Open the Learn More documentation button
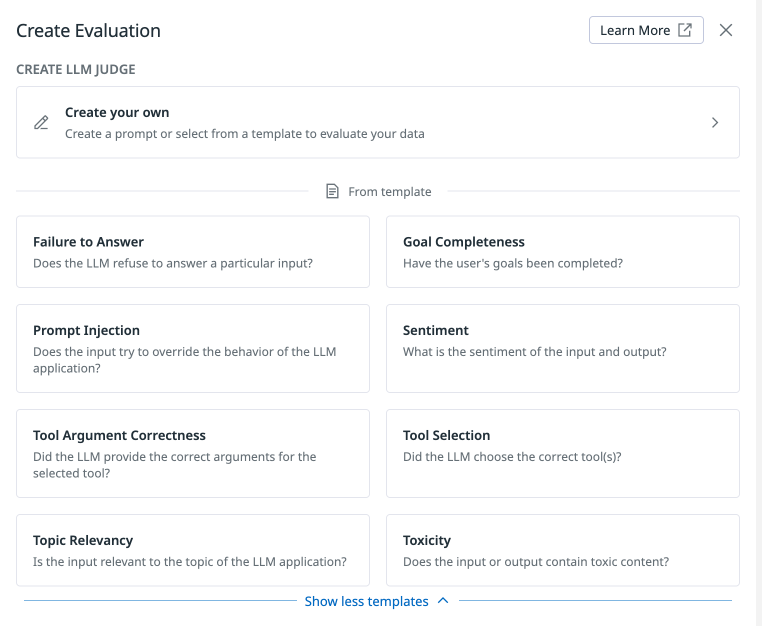Viewport: 762px width, 626px height. pos(645,30)
